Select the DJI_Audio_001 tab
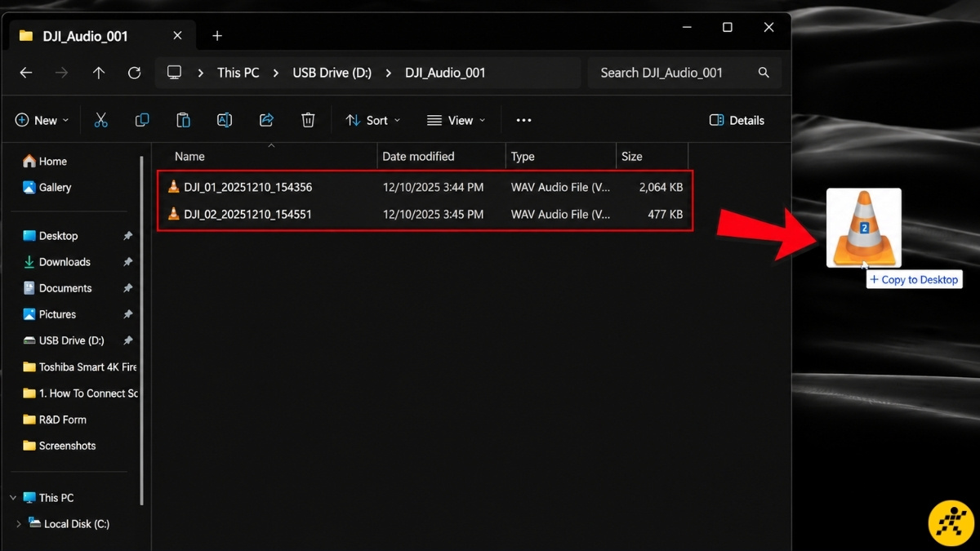The width and height of the screenshot is (980, 551). (86, 36)
